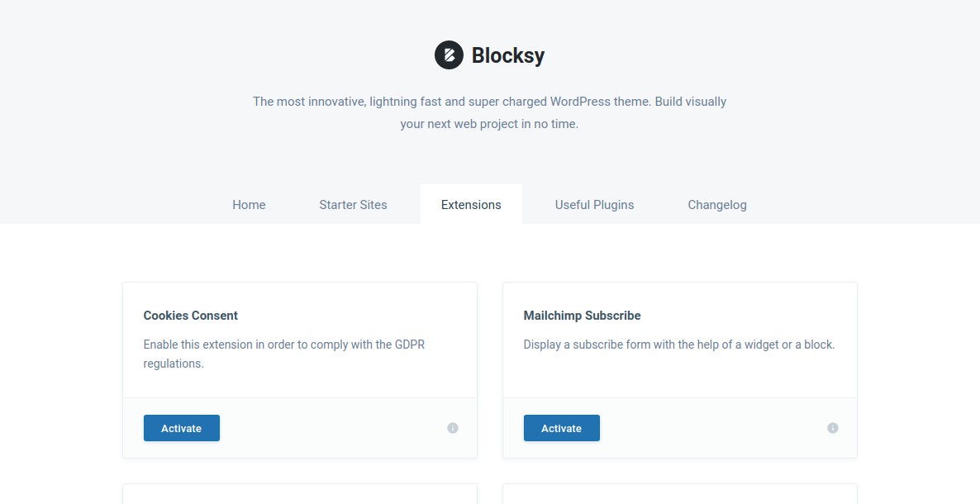
Task: Click the partially visible card below Mailchimp Subscribe
Action: coord(679,496)
